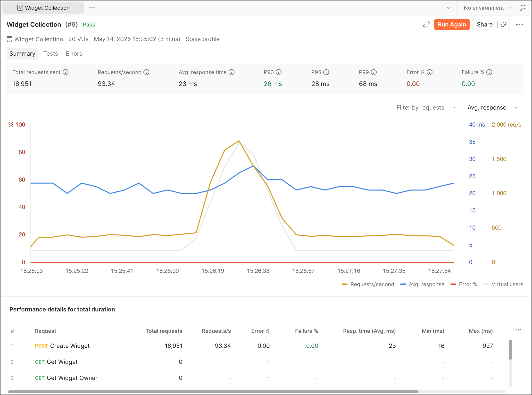Screen dimensions: 532x395
Task: Click the Run Again button
Action: click(x=452, y=25)
